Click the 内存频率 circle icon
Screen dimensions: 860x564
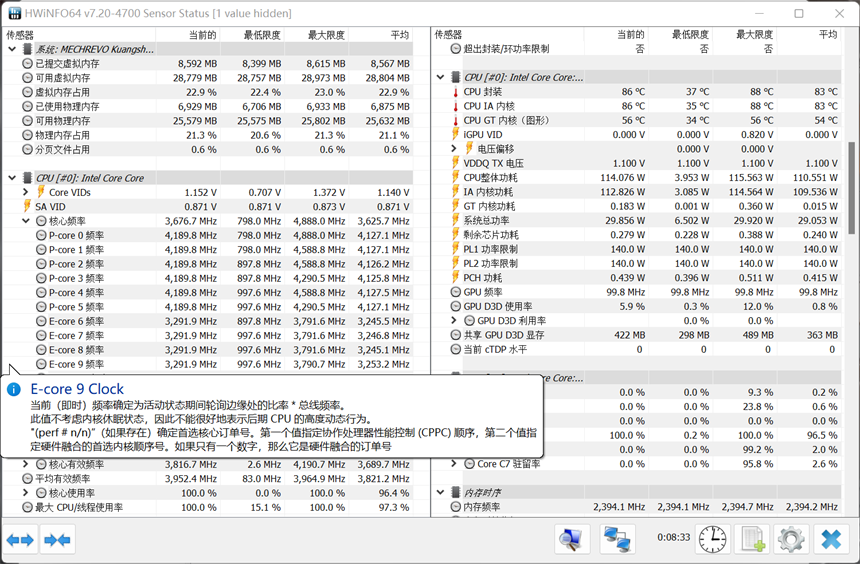pos(456,506)
